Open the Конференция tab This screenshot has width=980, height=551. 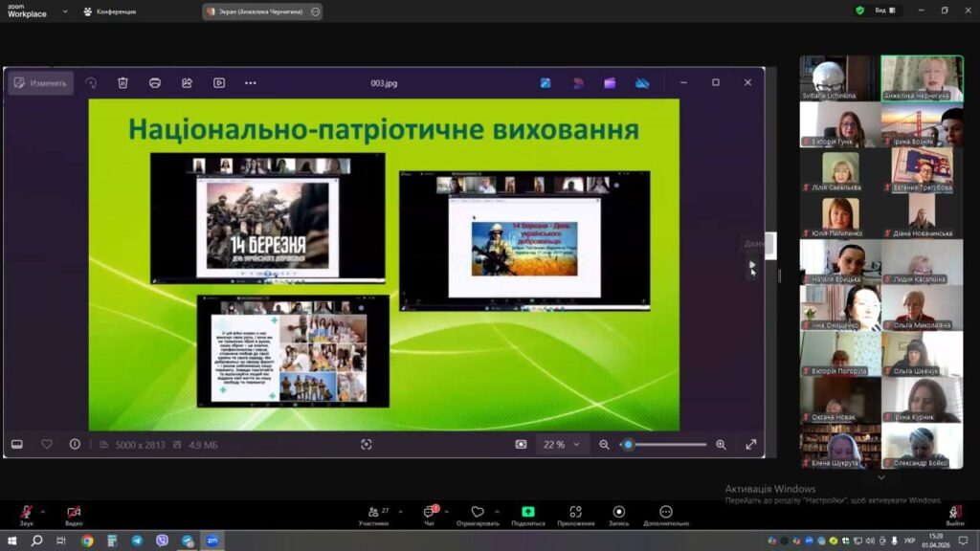coord(110,11)
